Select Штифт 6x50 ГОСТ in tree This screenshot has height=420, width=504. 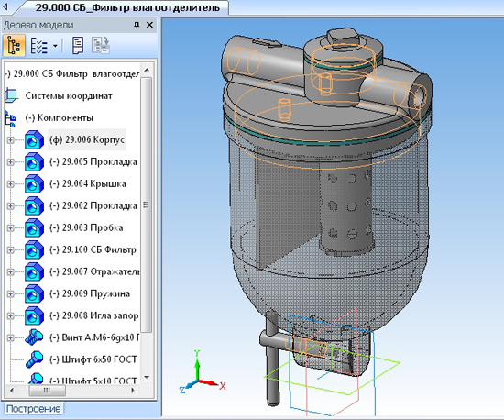pyautogui.click(x=93, y=359)
